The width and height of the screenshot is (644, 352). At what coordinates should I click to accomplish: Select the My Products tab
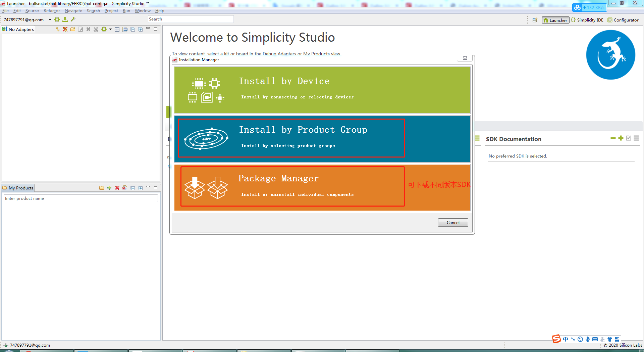pyautogui.click(x=18, y=188)
